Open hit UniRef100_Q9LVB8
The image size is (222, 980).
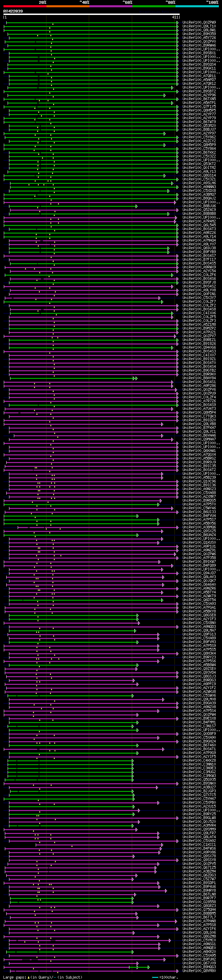point(199,424)
